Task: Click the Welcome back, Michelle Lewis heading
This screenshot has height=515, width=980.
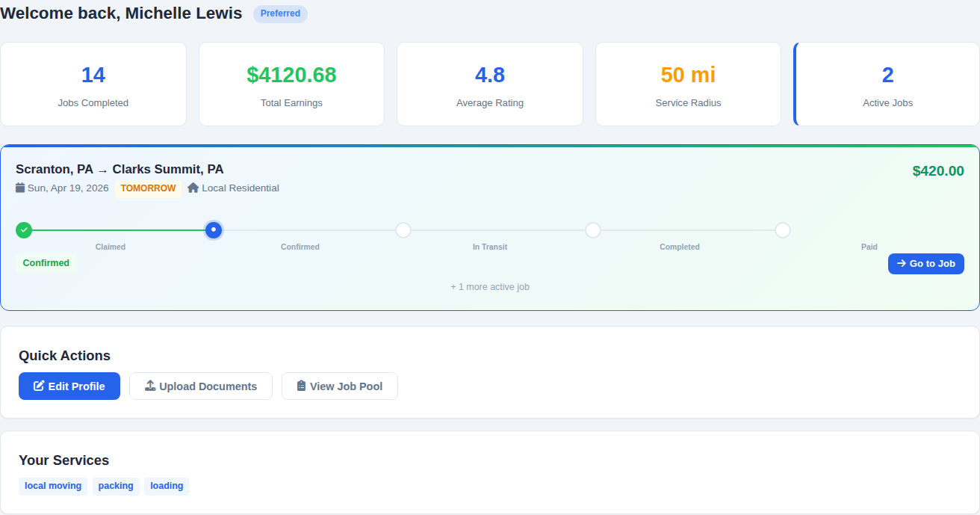Action: pos(121,13)
